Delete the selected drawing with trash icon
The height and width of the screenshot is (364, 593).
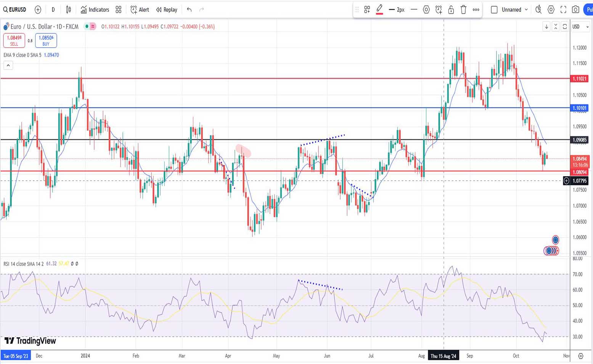[463, 10]
